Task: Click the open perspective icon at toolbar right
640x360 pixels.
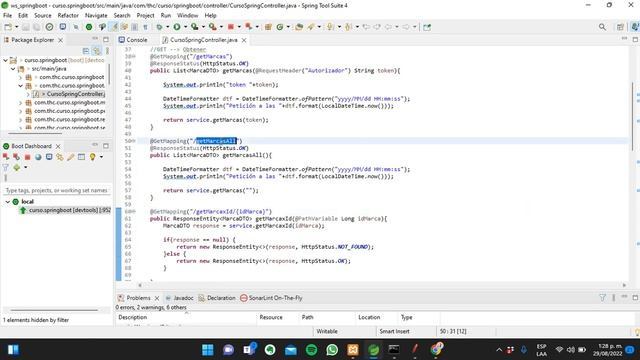Action: tap(620, 27)
